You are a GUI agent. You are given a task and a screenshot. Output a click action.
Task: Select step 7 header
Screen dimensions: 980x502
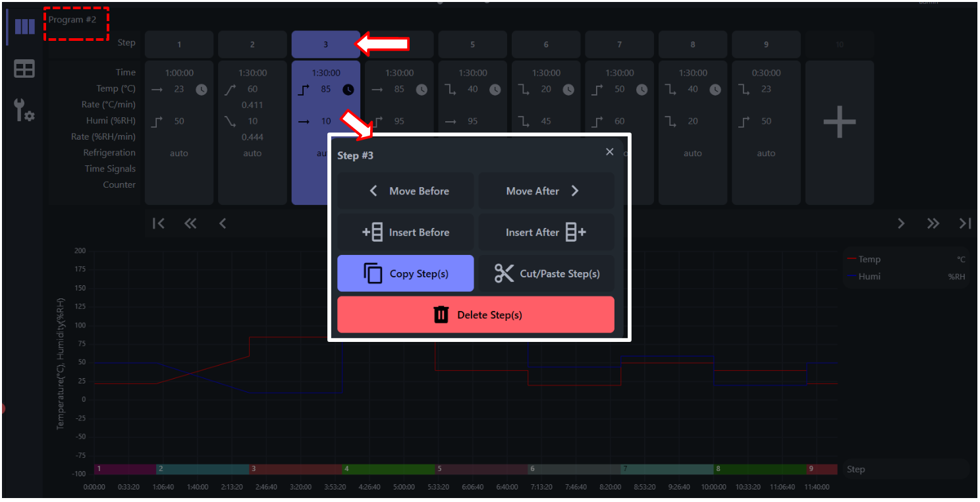tap(619, 44)
